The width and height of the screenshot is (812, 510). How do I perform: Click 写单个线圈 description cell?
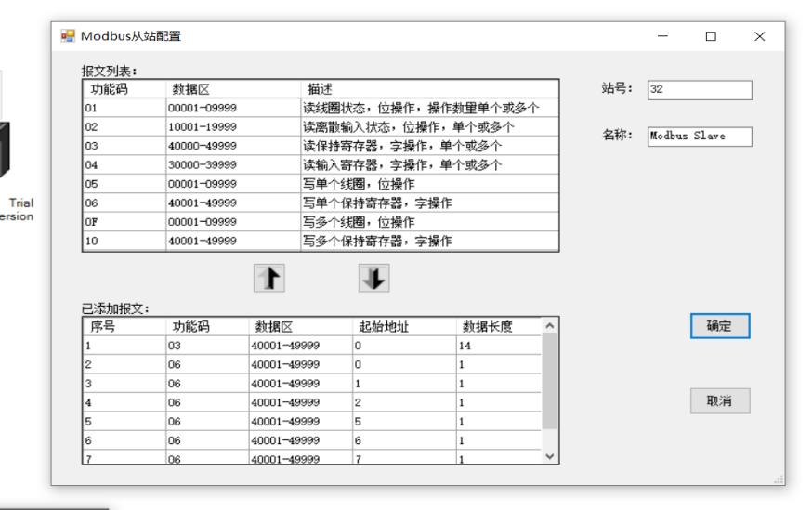pos(429,184)
